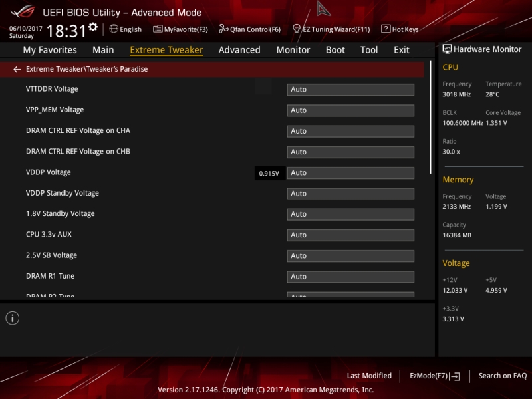Open DRAM R1 Tune Auto dropdown
This screenshot has width=532, height=399.
click(x=350, y=277)
